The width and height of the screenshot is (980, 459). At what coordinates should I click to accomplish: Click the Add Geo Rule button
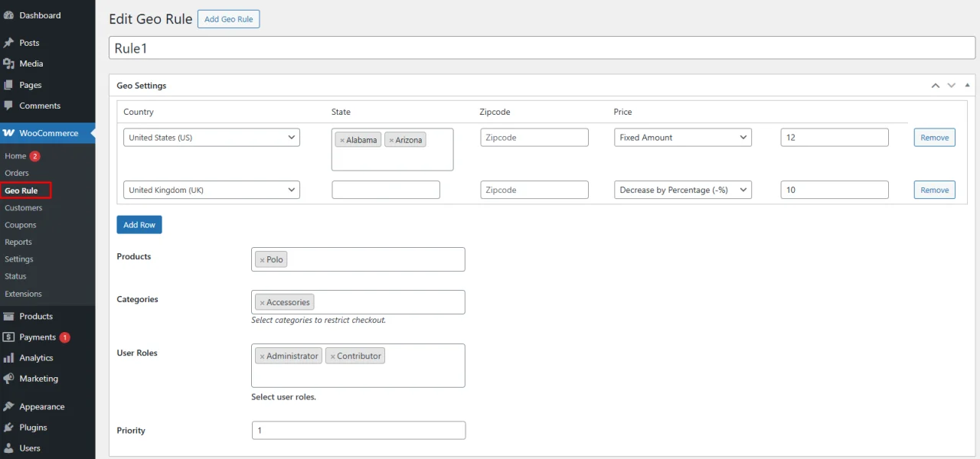[x=229, y=19]
